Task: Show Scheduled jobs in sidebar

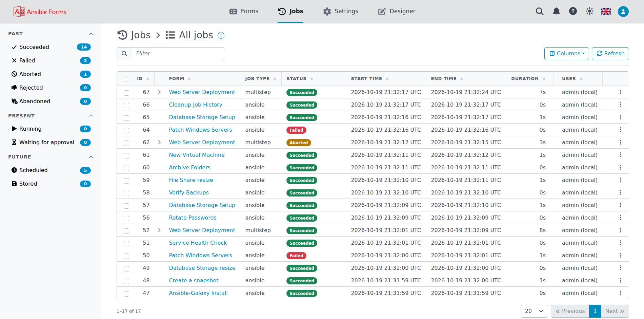Action: point(51,170)
